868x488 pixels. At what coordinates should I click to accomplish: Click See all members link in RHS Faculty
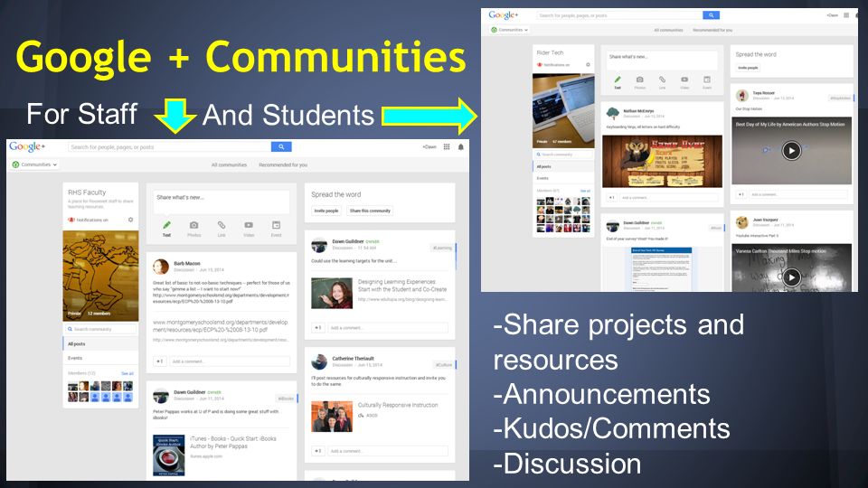127,373
